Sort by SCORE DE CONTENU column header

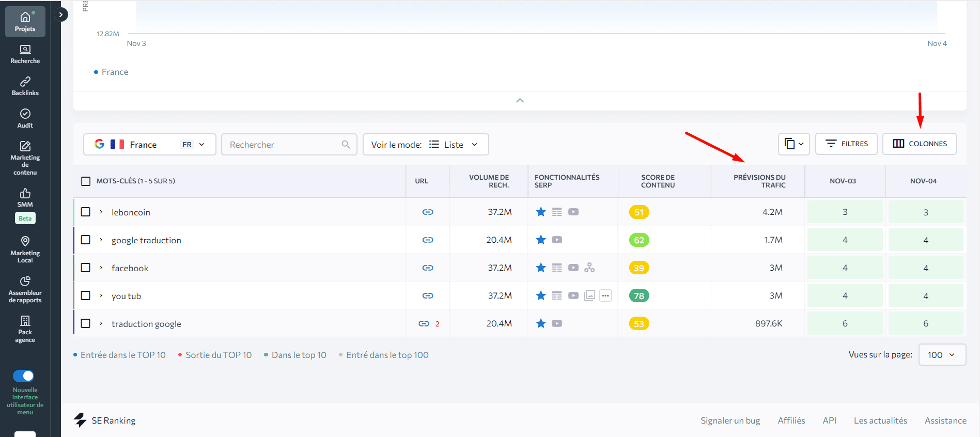[658, 181]
